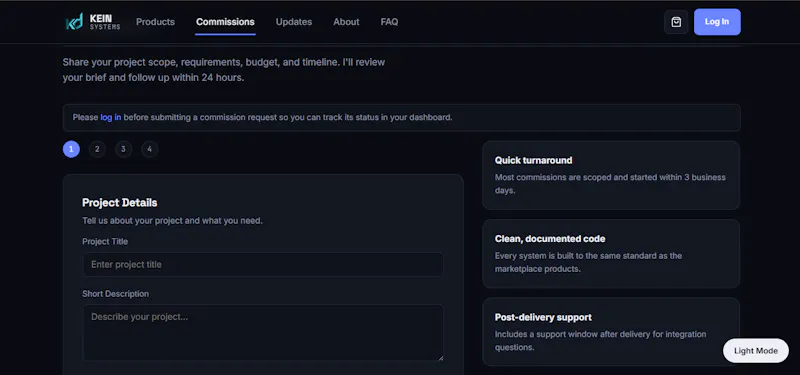Grab the Short Description textarea corner handle
This screenshot has width=800, height=375.
pos(440,358)
